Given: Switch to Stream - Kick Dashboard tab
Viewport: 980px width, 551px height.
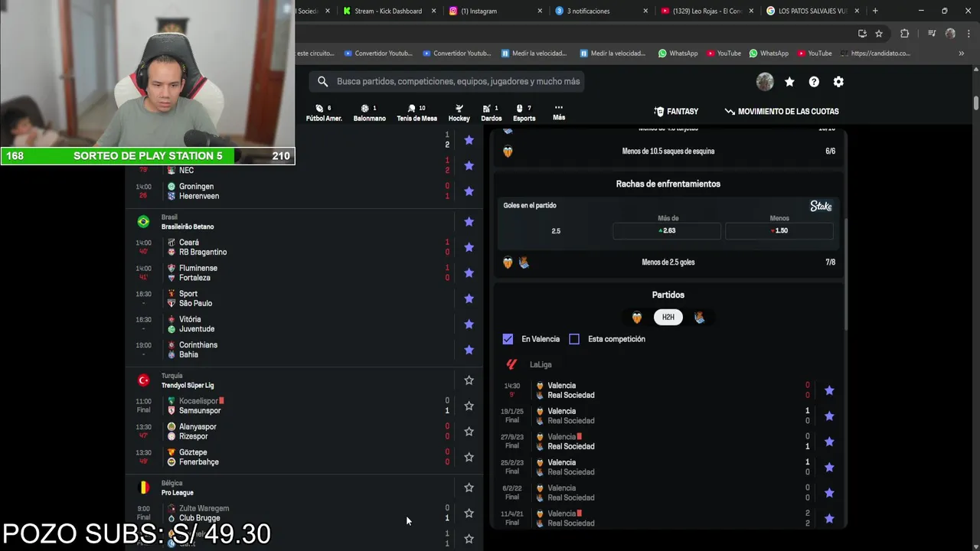Looking at the screenshot, I should pyautogui.click(x=388, y=11).
